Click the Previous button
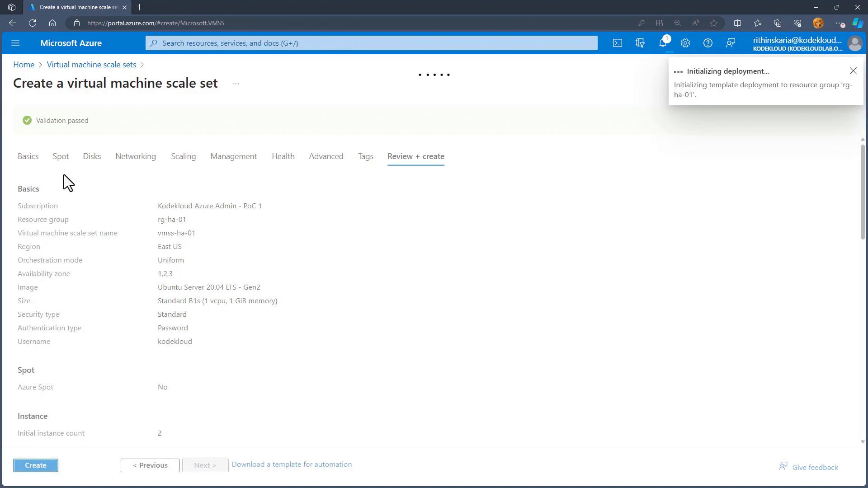Viewport: 868px width, 488px height. coord(150,465)
